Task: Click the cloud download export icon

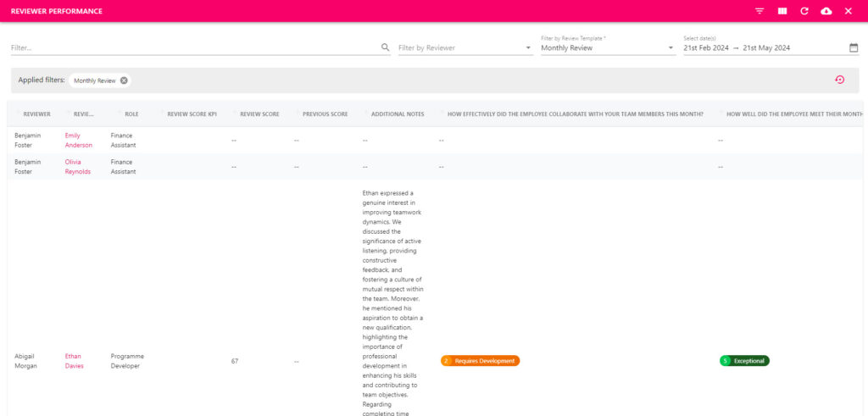Action: [x=826, y=11]
